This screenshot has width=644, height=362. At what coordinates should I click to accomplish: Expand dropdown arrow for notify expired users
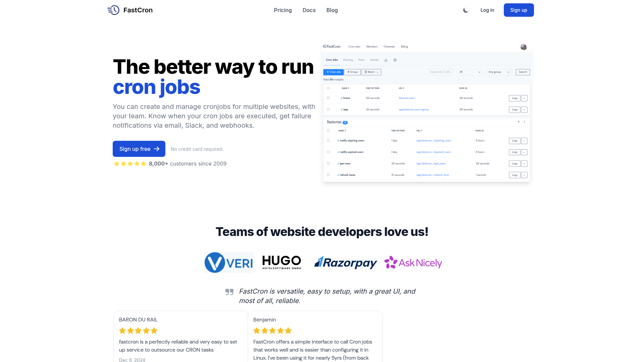click(x=524, y=152)
